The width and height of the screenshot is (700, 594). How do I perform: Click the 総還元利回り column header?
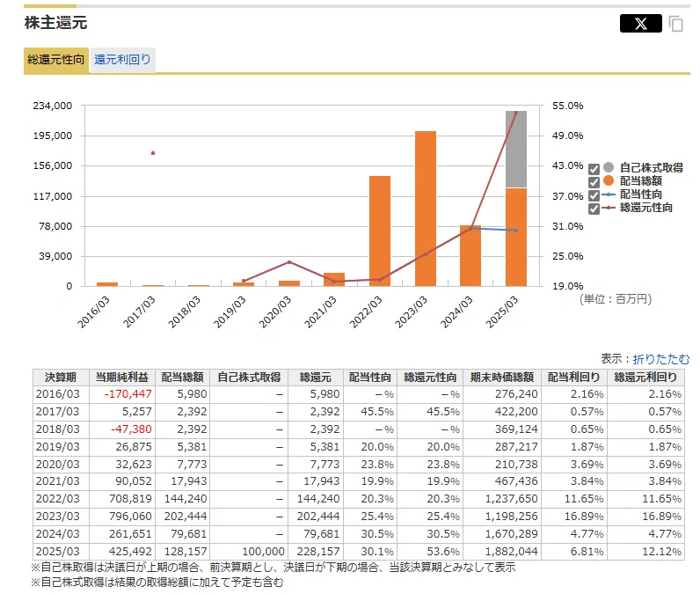645,378
